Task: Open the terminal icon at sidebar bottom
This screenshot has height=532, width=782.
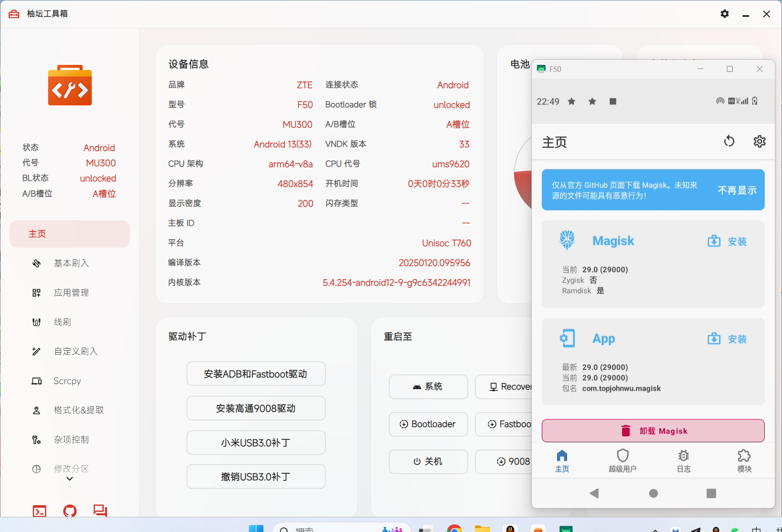Action: [40, 511]
